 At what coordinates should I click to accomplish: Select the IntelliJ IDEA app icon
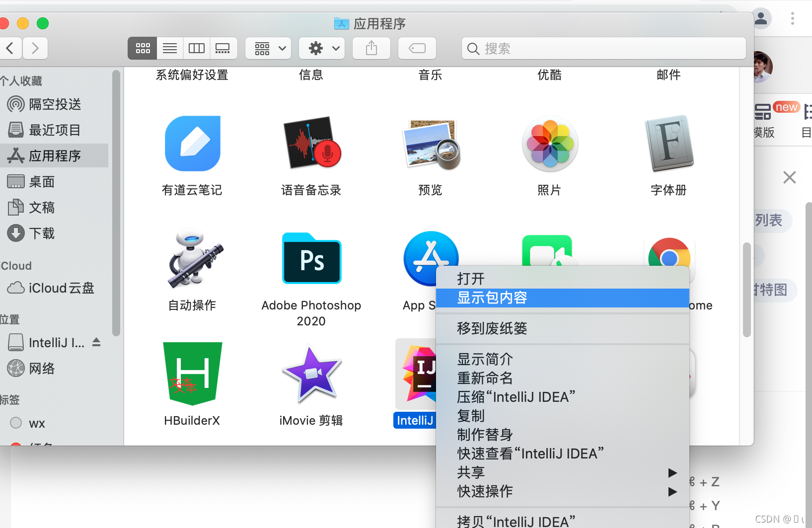click(419, 374)
